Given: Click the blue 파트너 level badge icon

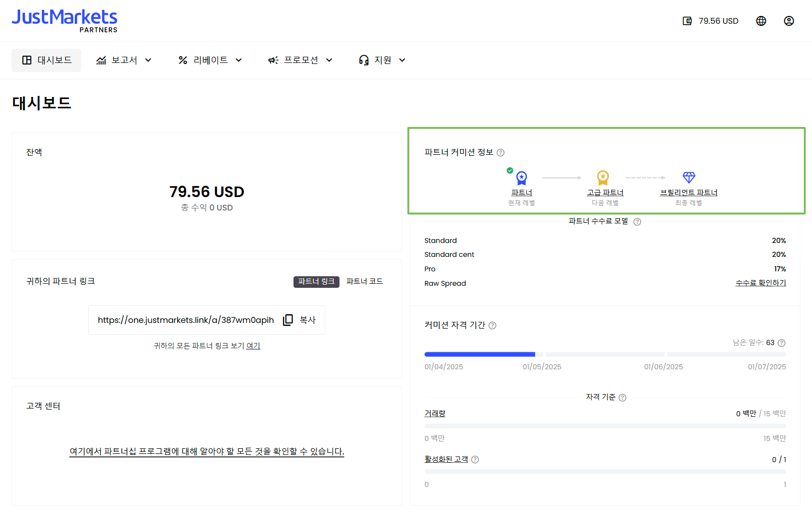Looking at the screenshot, I should pyautogui.click(x=522, y=178).
